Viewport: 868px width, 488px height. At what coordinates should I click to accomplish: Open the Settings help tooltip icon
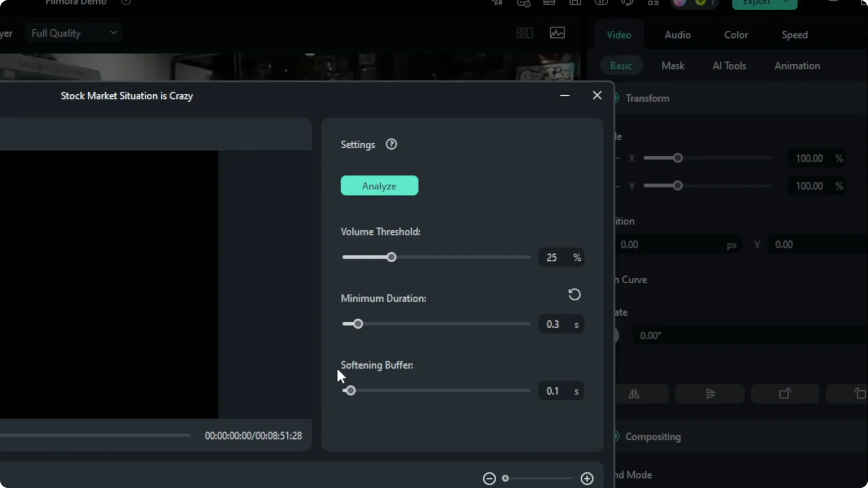(x=392, y=144)
